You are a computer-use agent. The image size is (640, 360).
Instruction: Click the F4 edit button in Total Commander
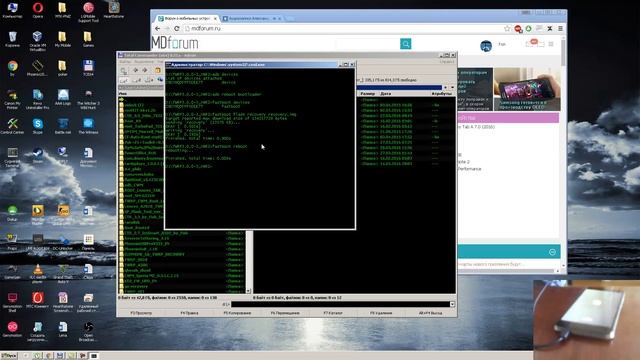coord(189,313)
